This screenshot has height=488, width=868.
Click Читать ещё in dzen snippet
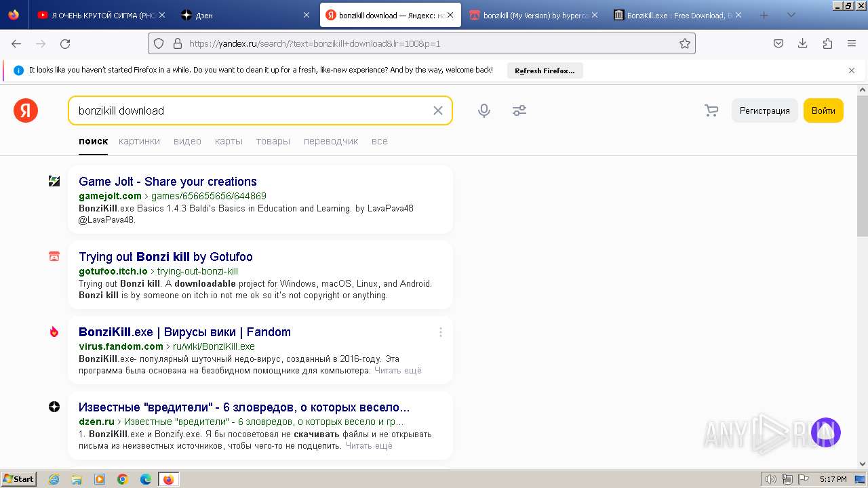[x=369, y=446]
